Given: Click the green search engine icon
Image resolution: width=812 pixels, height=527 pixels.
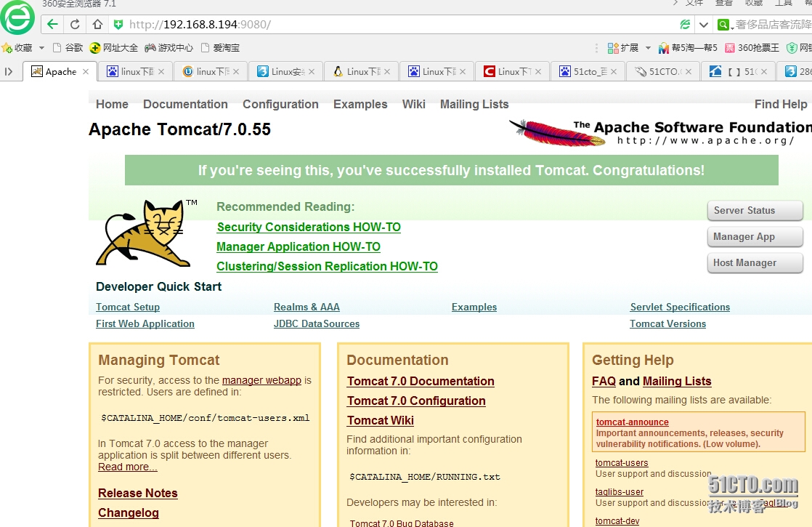Looking at the screenshot, I should (x=723, y=25).
